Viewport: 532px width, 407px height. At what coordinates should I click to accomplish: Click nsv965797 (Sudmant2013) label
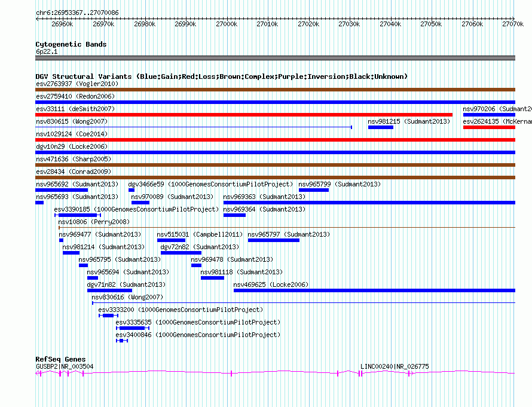(289, 234)
